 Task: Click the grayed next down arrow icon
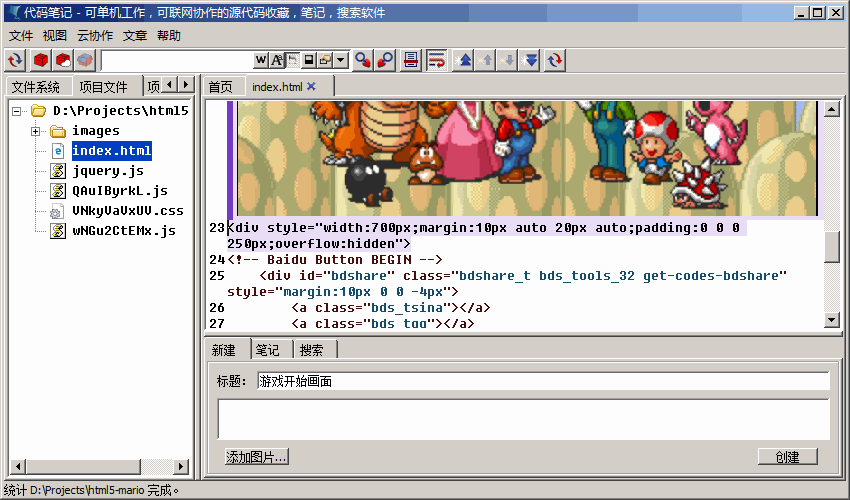pyautogui.click(x=508, y=60)
